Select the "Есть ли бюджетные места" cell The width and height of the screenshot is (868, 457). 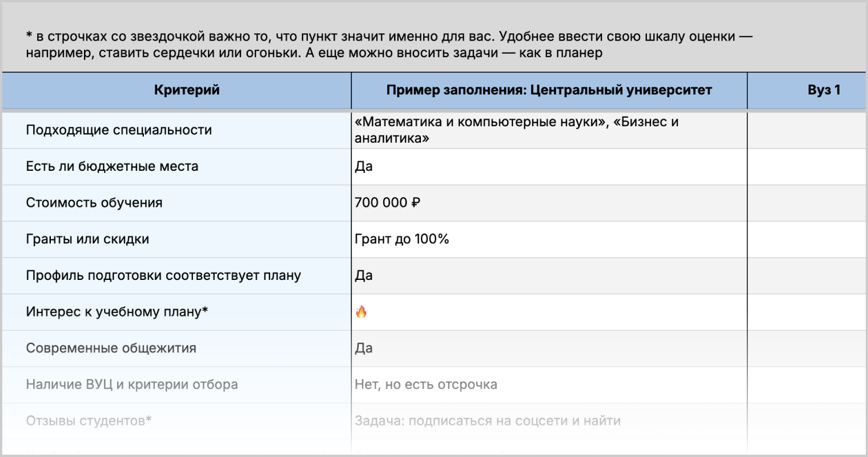click(x=112, y=167)
